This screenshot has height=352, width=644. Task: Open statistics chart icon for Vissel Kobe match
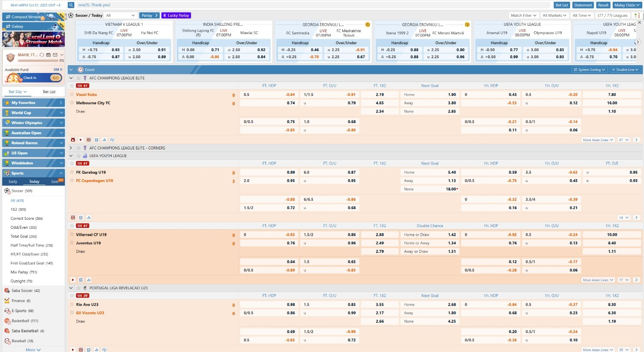(104, 140)
